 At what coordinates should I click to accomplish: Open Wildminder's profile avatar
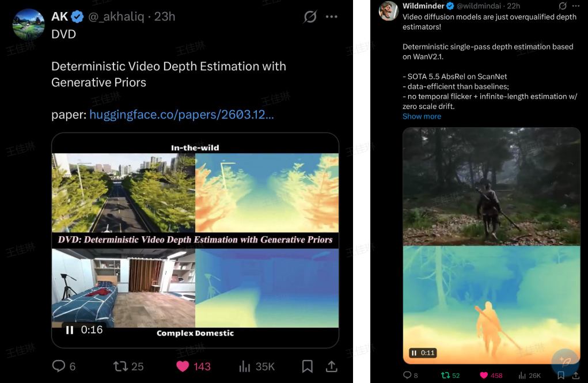coord(388,10)
